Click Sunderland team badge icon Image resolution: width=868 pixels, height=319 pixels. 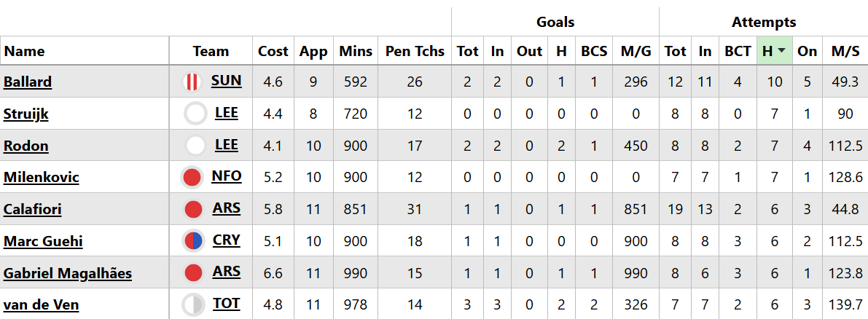(192, 82)
